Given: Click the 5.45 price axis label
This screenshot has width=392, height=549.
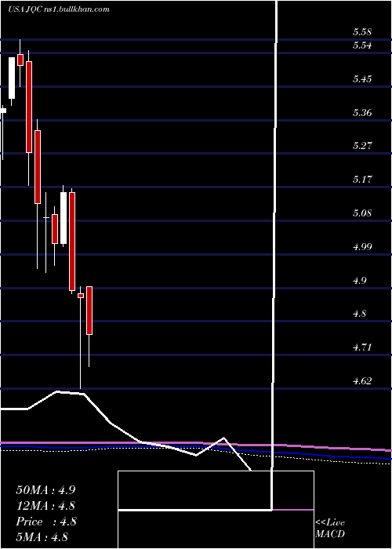Looking at the screenshot, I should tap(362, 79).
